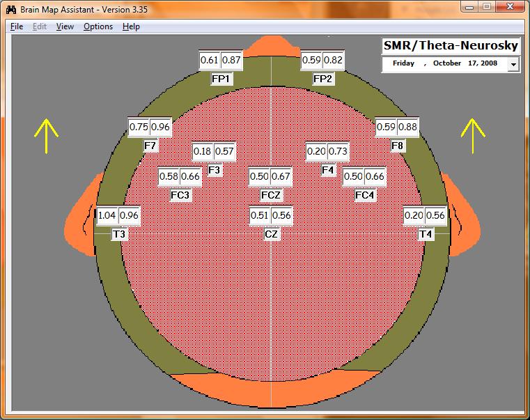This screenshot has width=530, height=420.
Task: Click the left yellow up arrow
Action: coord(47,135)
